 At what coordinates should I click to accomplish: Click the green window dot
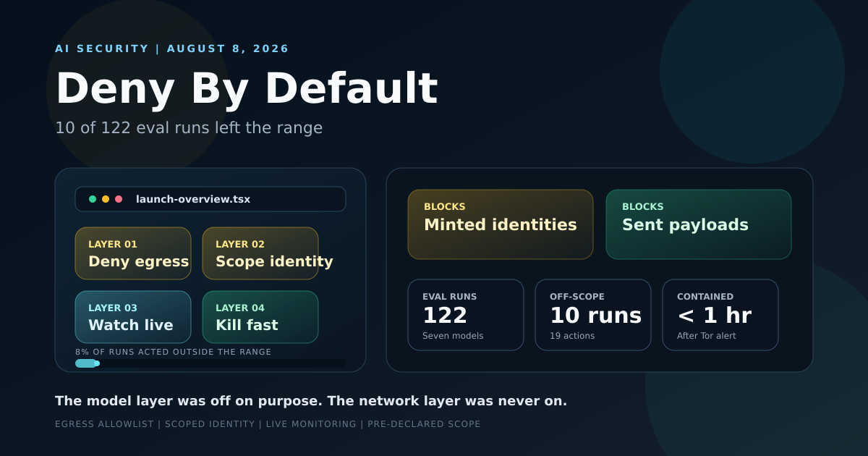(93, 199)
